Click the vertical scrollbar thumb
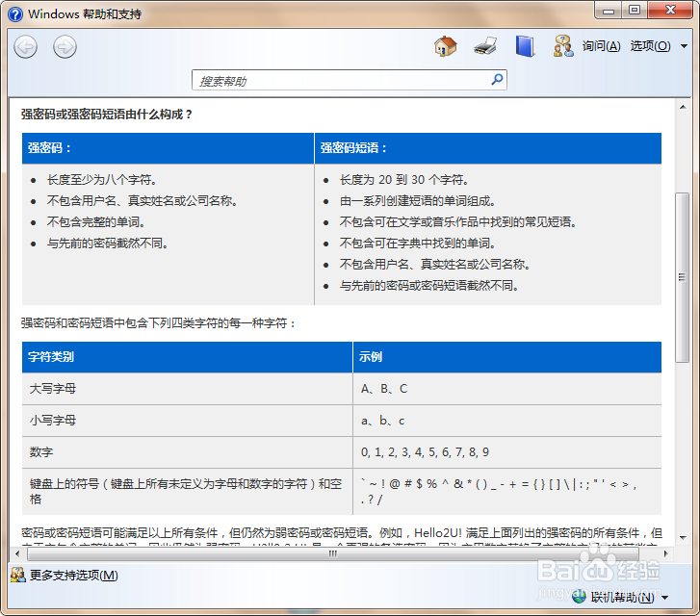This screenshot has width=700, height=616. [x=682, y=277]
